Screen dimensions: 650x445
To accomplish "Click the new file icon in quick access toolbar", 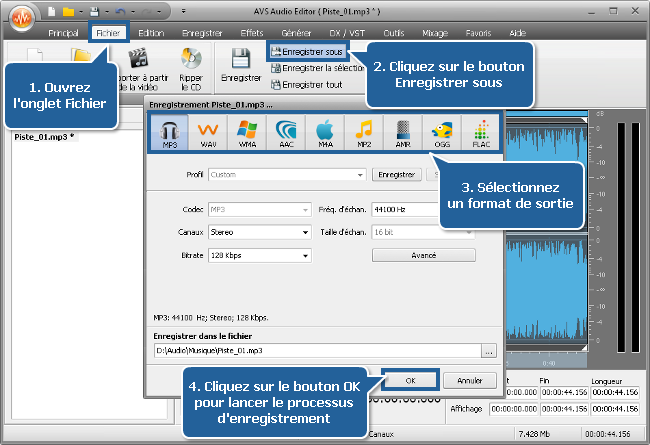I will coord(52,11).
